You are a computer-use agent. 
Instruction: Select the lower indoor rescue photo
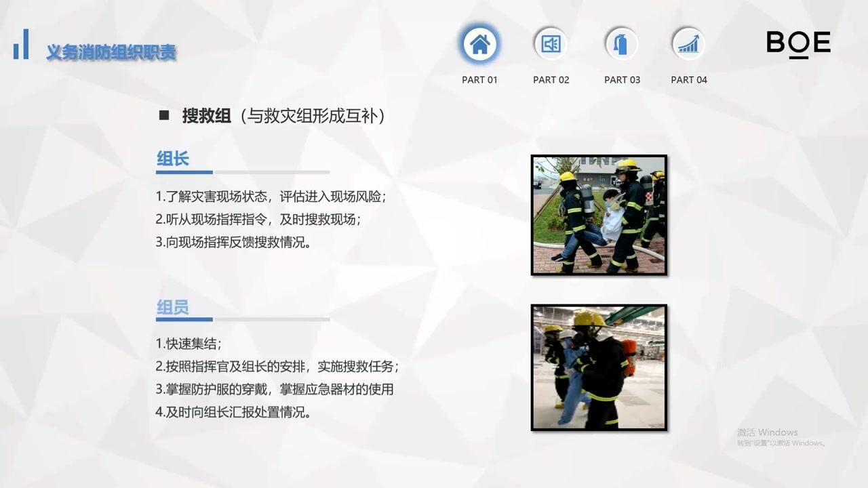pos(599,367)
